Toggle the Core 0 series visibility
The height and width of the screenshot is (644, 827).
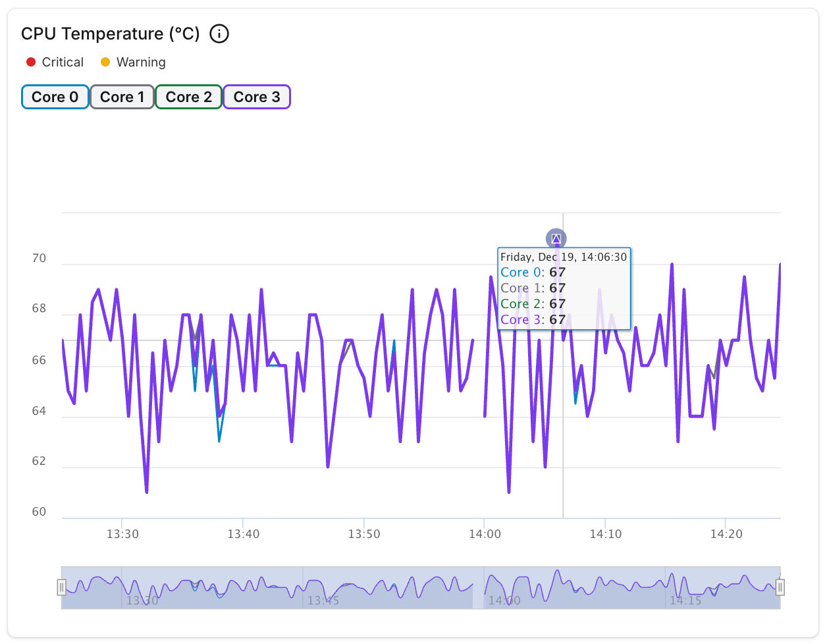coord(55,97)
